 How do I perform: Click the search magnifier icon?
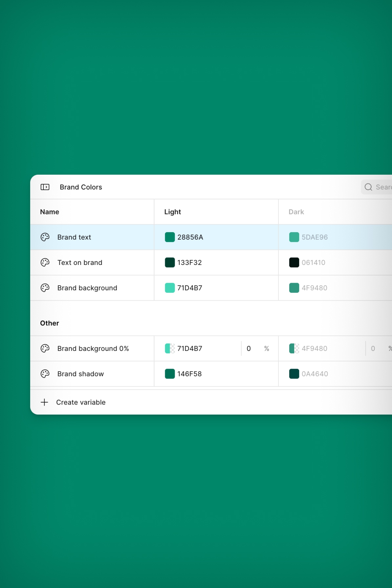(x=368, y=187)
